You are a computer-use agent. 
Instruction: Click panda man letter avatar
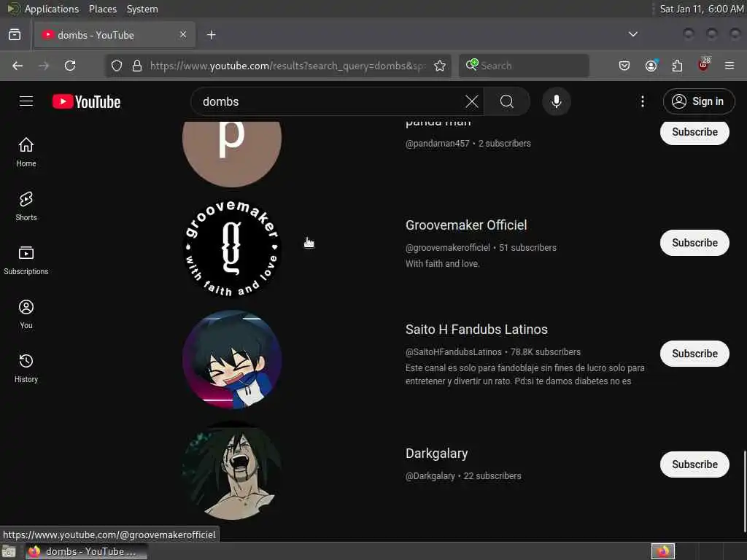pyautogui.click(x=231, y=153)
